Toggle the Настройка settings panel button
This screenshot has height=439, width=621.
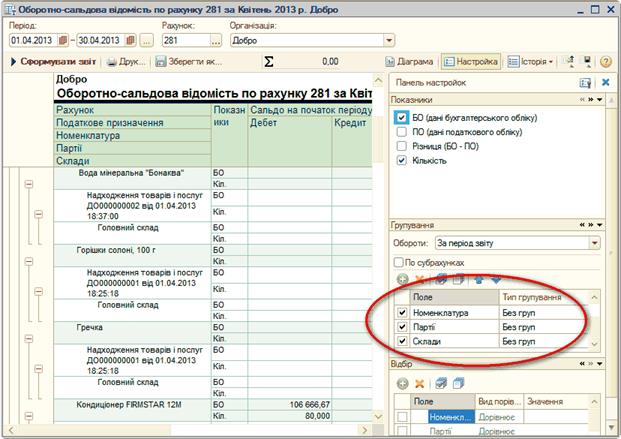(471, 62)
